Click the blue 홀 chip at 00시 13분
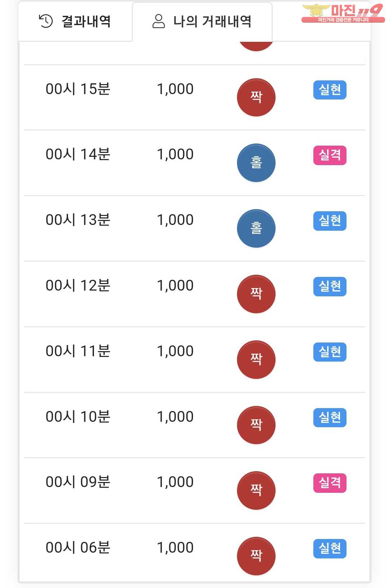Viewport: 389px width, 588px height. [x=256, y=229]
